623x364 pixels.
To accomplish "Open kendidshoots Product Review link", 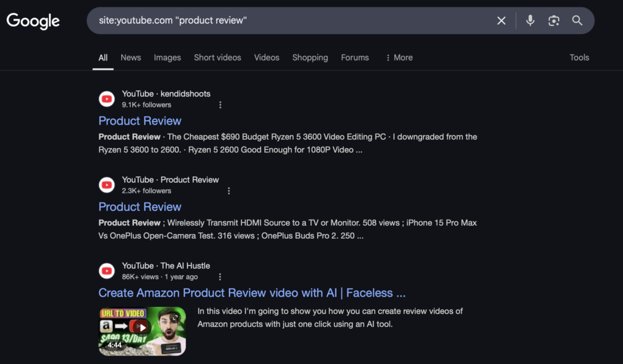I will [140, 121].
